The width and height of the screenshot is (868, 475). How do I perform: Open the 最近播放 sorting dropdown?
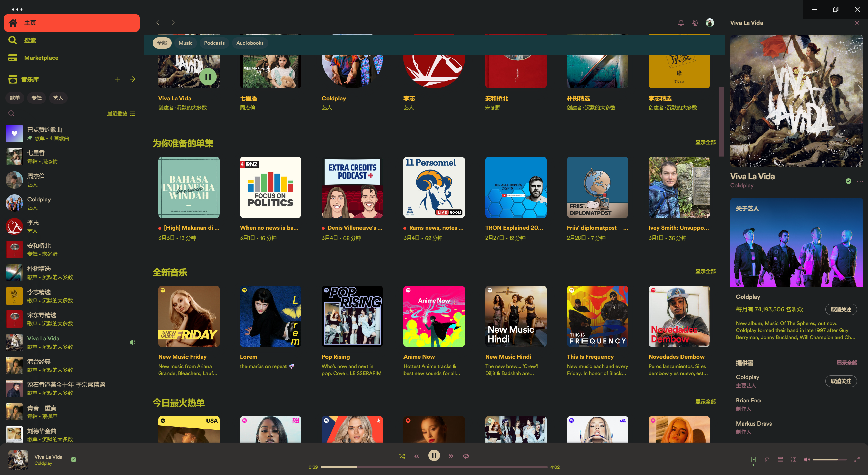point(120,113)
